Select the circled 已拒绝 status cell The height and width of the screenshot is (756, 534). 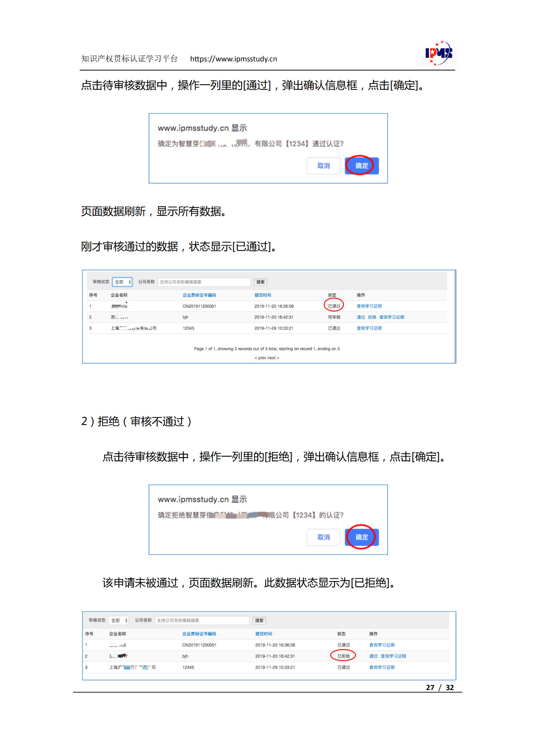(343, 656)
